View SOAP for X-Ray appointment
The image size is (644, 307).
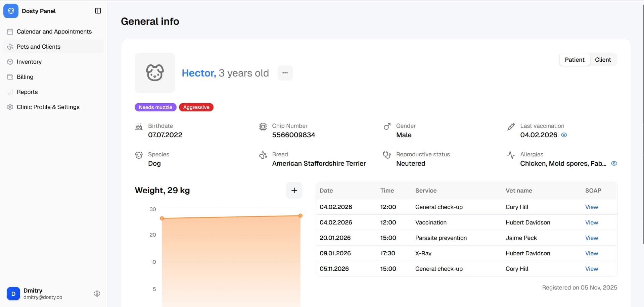(591, 253)
